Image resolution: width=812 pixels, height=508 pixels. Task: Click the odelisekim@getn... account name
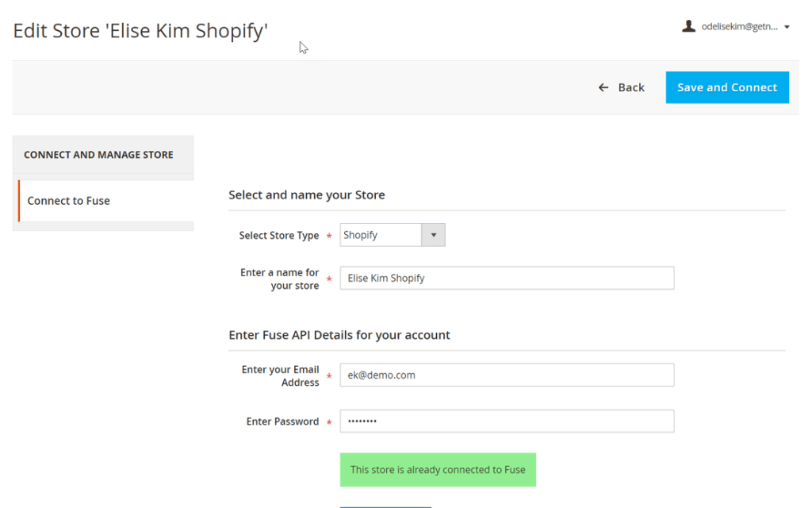click(x=740, y=26)
